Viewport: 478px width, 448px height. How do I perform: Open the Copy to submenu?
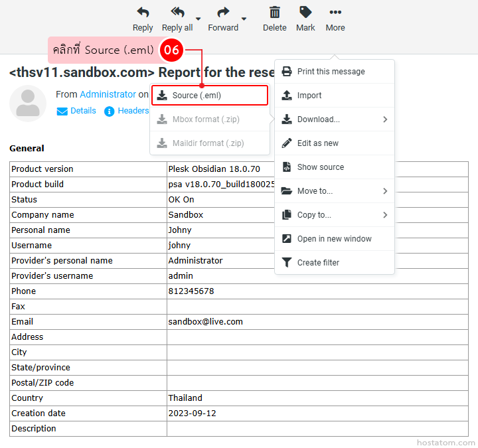tap(335, 215)
